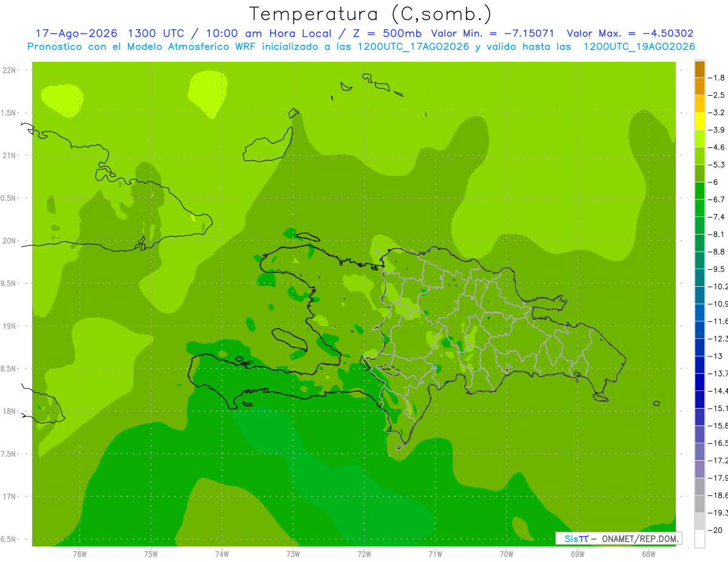Click the "73W" longitude label

click(x=293, y=554)
